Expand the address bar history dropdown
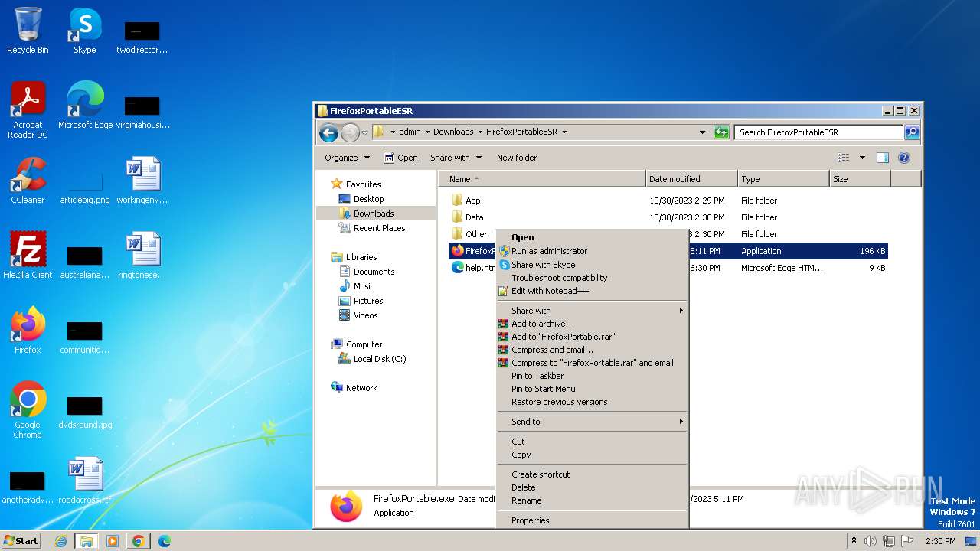Screen dimensions: 980x551 coord(702,132)
